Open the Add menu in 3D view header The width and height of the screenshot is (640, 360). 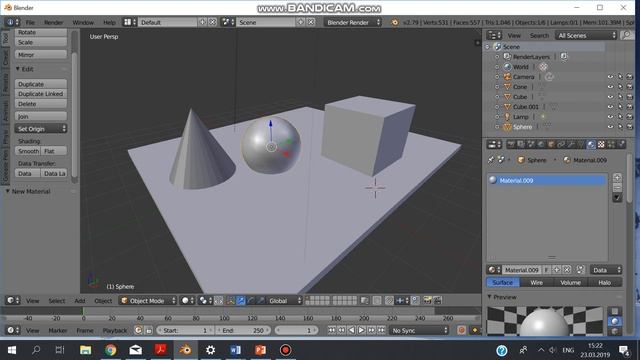tap(80, 301)
